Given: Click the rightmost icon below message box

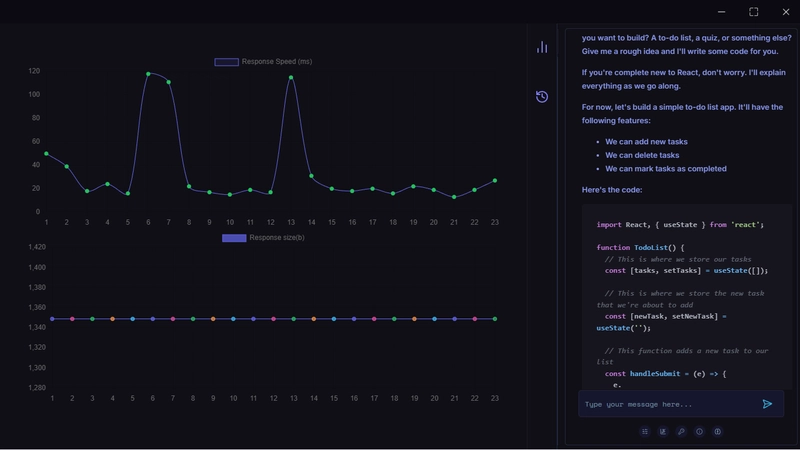Looking at the screenshot, I should point(717,432).
